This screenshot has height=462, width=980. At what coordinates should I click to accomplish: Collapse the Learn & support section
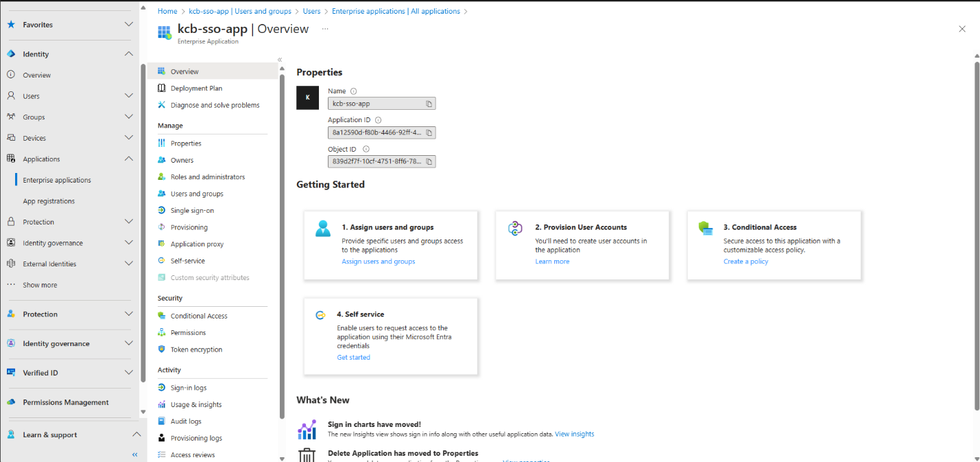click(136, 435)
